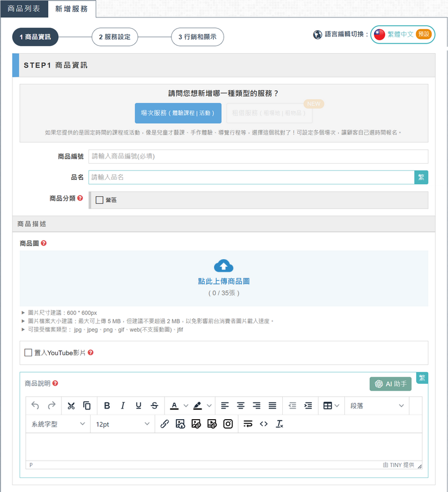The image size is (448, 492).
Task: Click the AI 助手 button
Action: tap(390, 384)
